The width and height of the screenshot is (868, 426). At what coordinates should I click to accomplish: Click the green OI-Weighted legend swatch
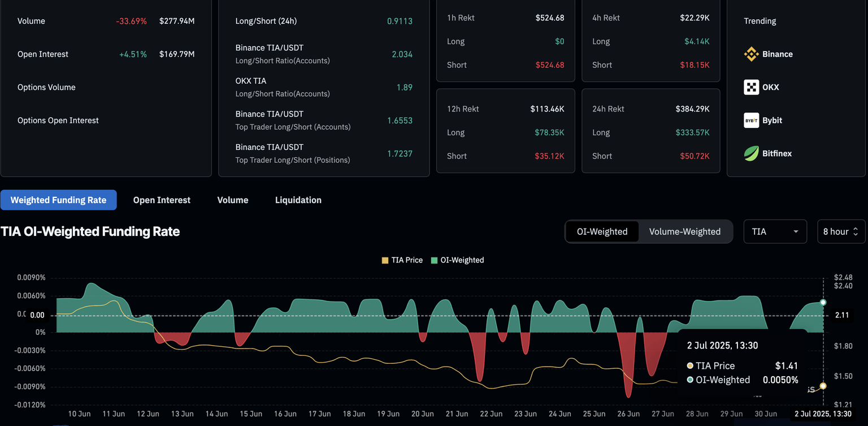434,260
